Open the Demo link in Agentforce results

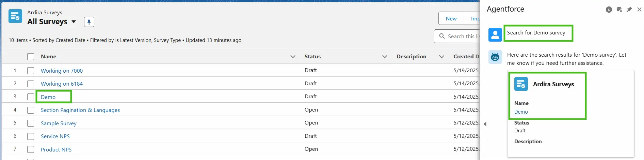(x=521, y=112)
